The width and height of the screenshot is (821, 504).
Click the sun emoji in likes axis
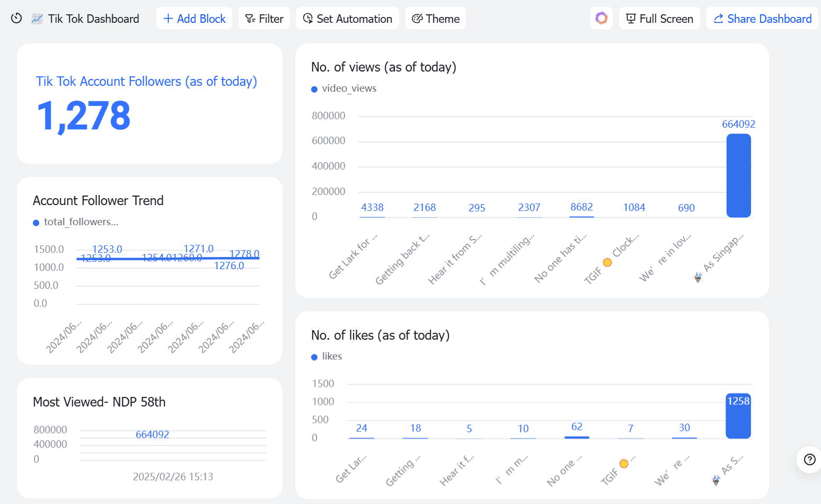(x=624, y=464)
